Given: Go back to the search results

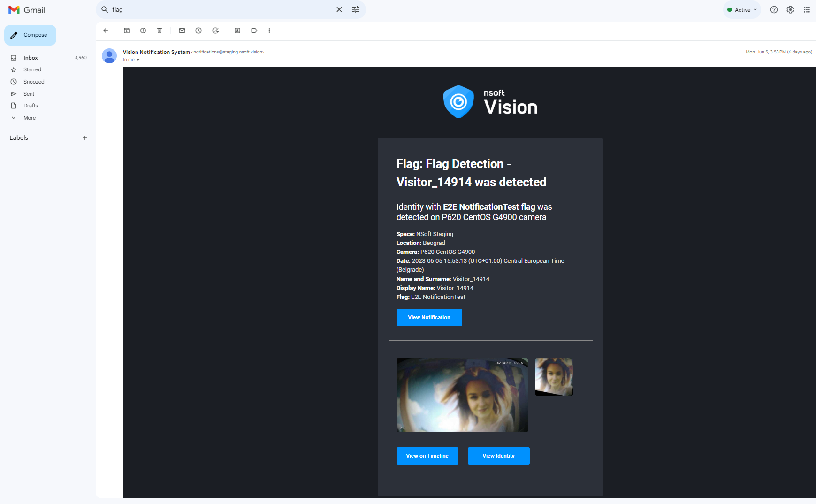Looking at the screenshot, I should tap(106, 31).
